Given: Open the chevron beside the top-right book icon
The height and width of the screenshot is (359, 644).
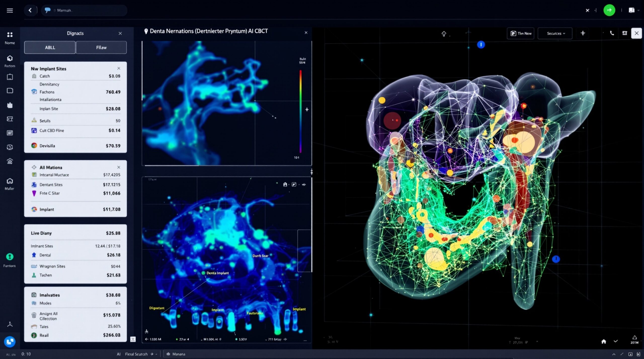Looking at the screenshot, I should click(x=639, y=10).
